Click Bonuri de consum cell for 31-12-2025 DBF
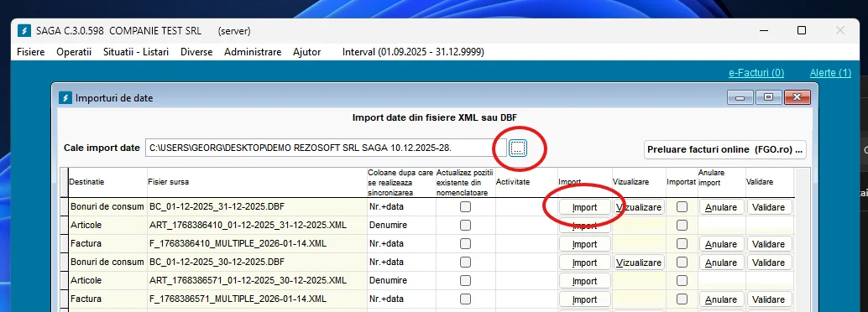868x312 pixels. [x=108, y=207]
